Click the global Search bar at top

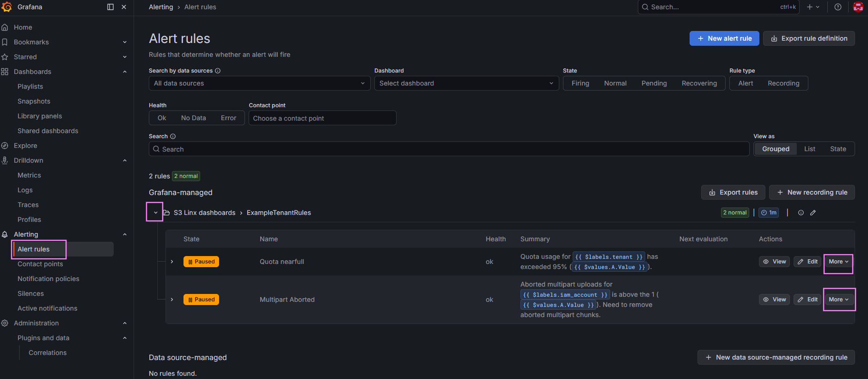[x=719, y=7]
